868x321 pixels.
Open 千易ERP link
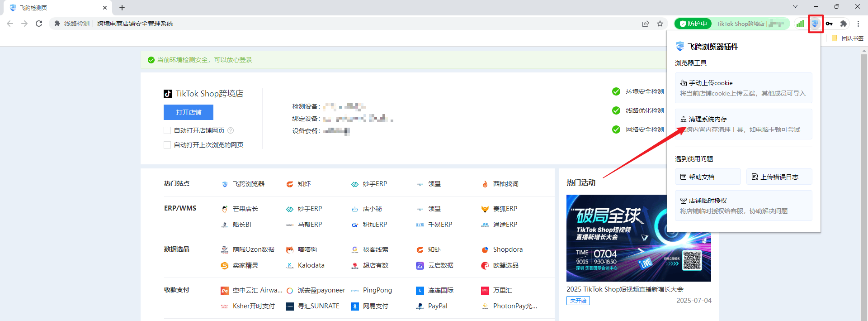[x=434, y=225]
